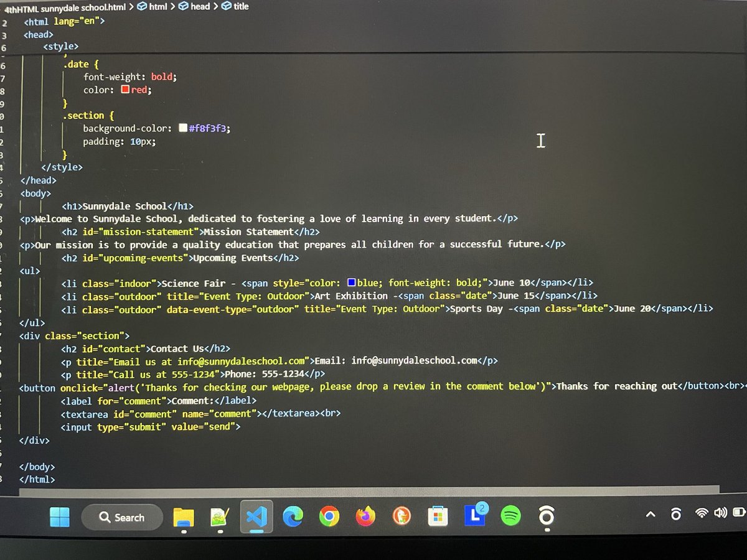Click the ring icon in the system tray
Viewport: 747px width, 560px height.
tap(675, 514)
